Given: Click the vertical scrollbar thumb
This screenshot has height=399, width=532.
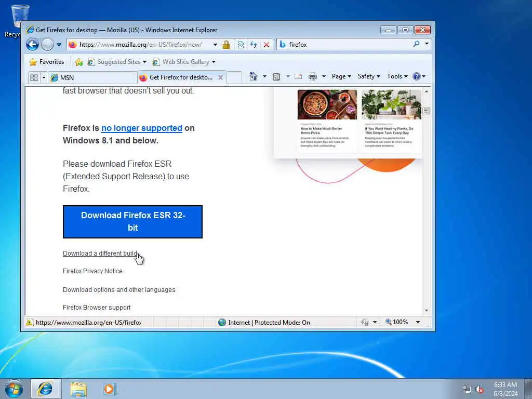Looking at the screenshot, I should (427, 111).
